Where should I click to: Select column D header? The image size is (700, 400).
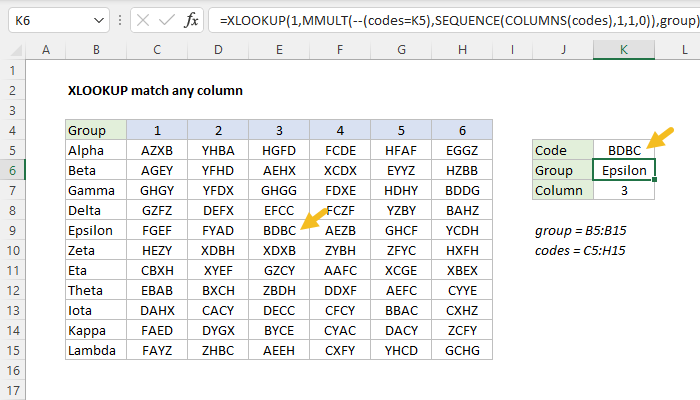click(x=218, y=50)
